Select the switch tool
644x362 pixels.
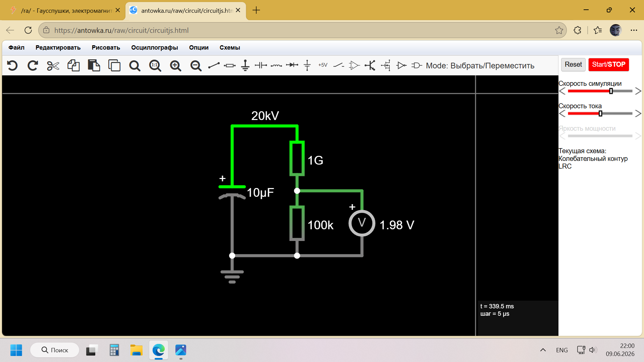pyautogui.click(x=339, y=65)
